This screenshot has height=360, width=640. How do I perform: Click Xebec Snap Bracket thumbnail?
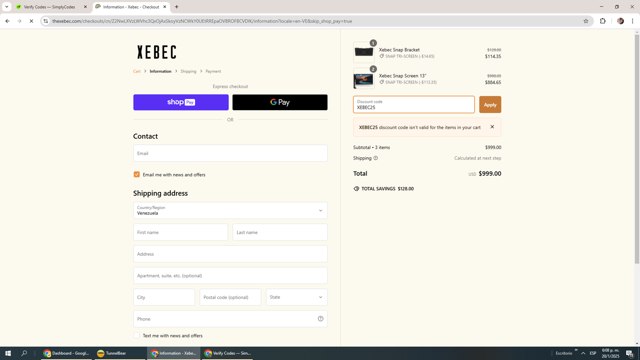click(364, 52)
